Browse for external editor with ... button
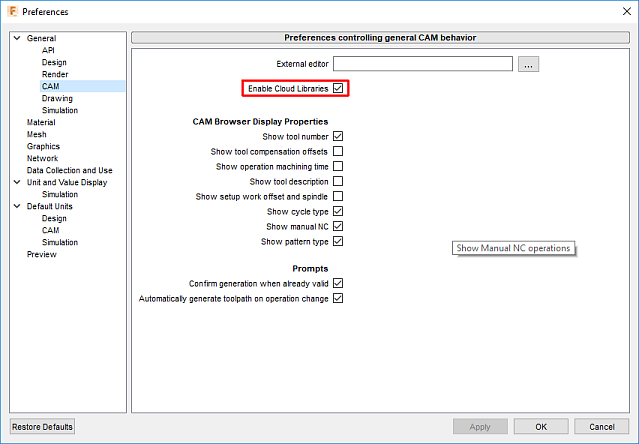639x444 pixels. (528, 64)
